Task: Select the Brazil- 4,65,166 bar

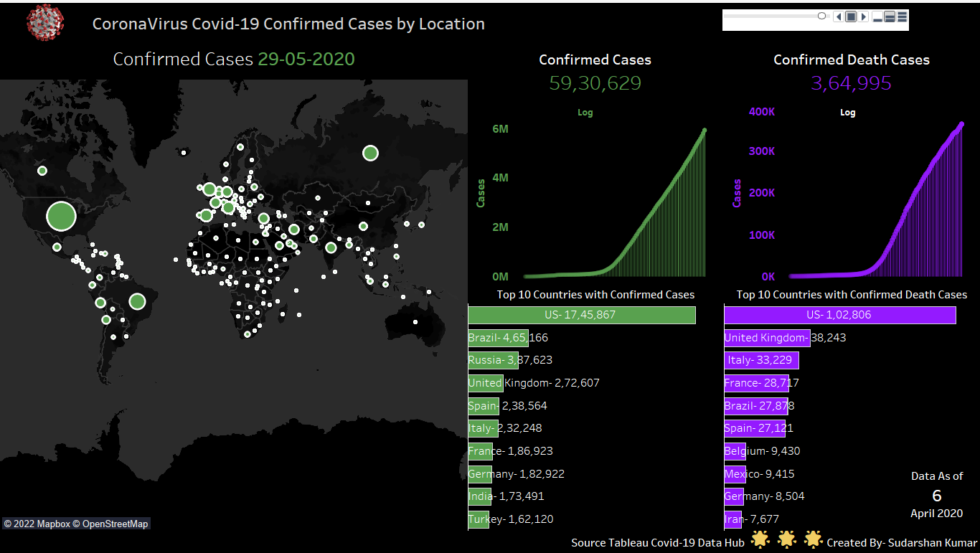Action: pyautogui.click(x=498, y=338)
